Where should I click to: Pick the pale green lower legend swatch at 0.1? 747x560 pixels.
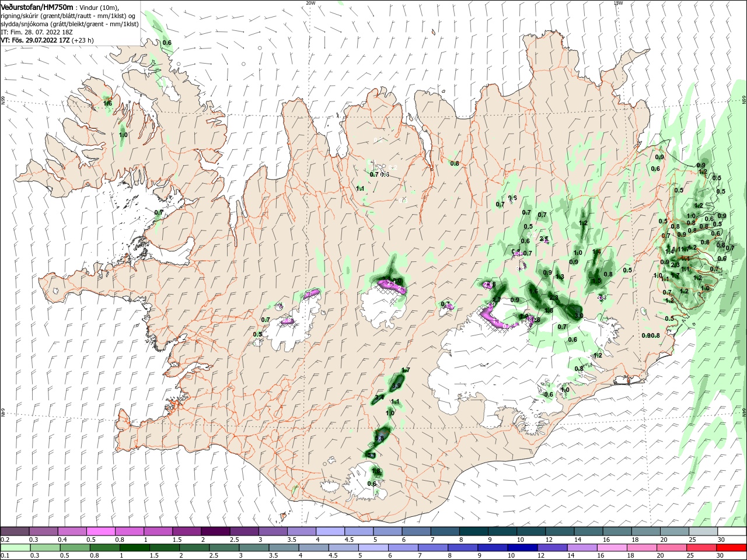[15, 548]
